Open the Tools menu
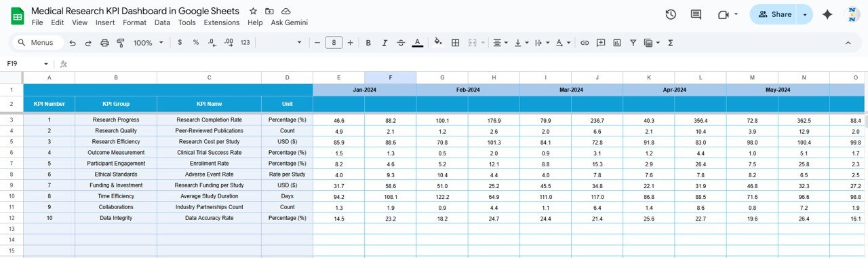Image resolution: width=868 pixels, height=258 pixels. (187, 22)
